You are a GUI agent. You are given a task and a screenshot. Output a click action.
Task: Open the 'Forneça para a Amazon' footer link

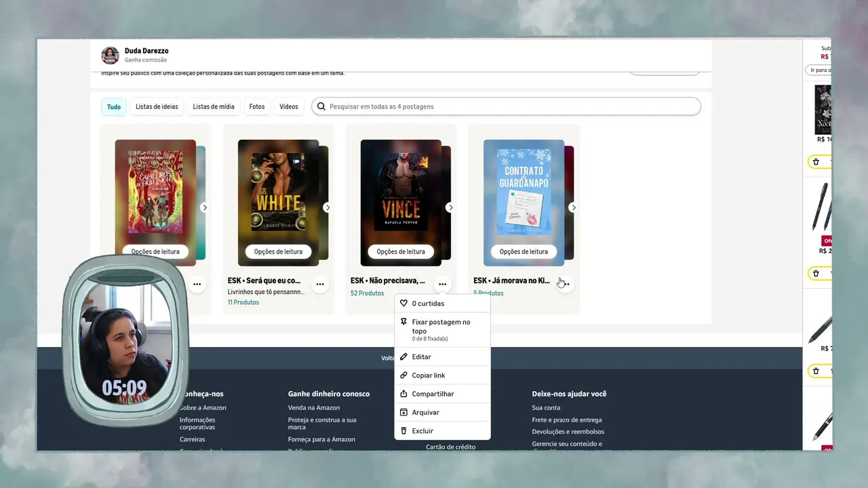(321, 439)
